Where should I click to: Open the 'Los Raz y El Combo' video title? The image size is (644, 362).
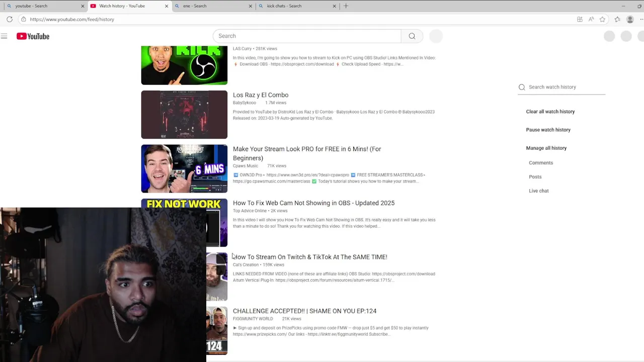click(x=261, y=95)
